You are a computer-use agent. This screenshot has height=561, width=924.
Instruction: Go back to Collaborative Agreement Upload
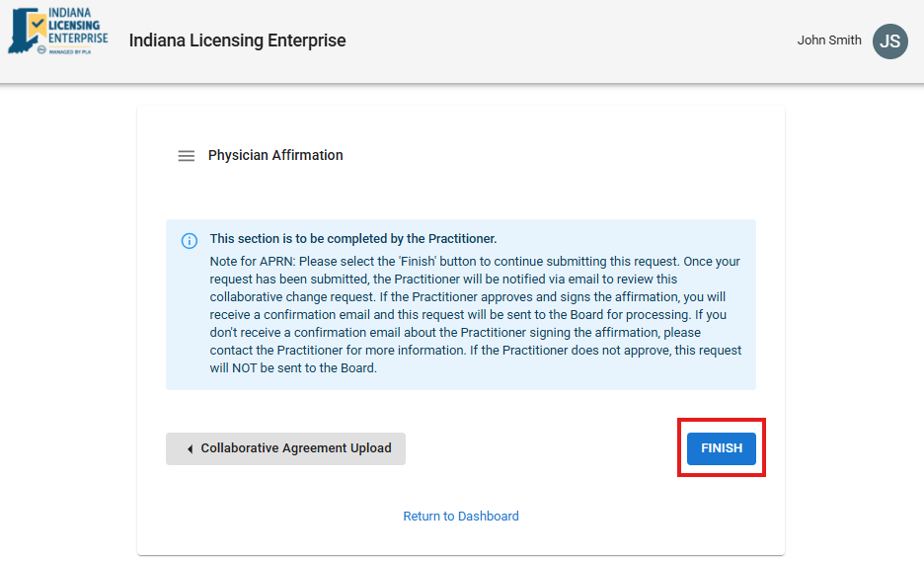tap(285, 448)
